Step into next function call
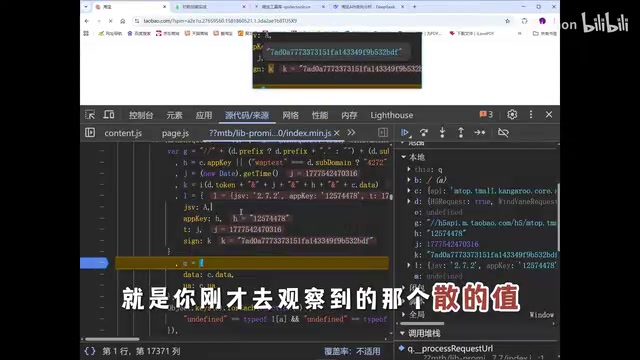640x360 pixels. pyautogui.click(x=442, y=133)
